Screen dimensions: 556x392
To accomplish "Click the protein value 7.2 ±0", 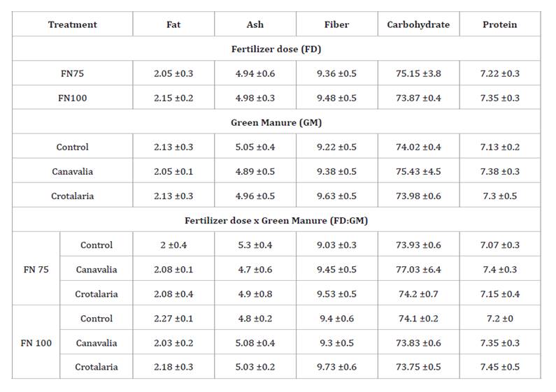I will click(499, 319).
